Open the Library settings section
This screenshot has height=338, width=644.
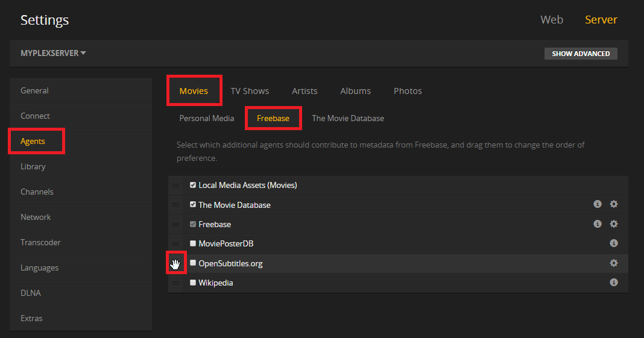pos(33,166)
